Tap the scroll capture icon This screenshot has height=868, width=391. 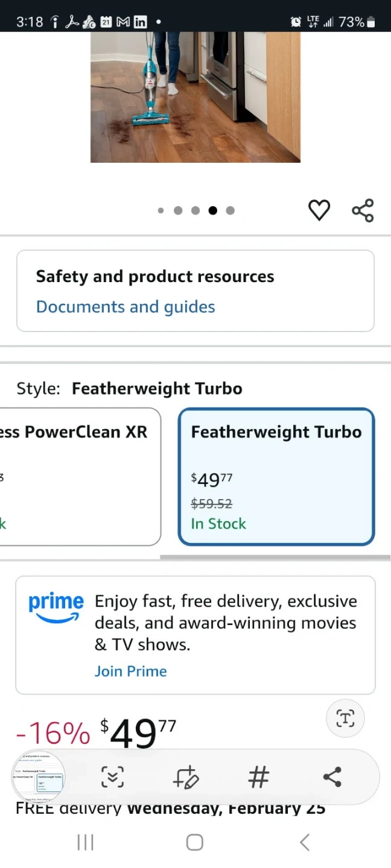pyautogui.click(x=112, y=777)
